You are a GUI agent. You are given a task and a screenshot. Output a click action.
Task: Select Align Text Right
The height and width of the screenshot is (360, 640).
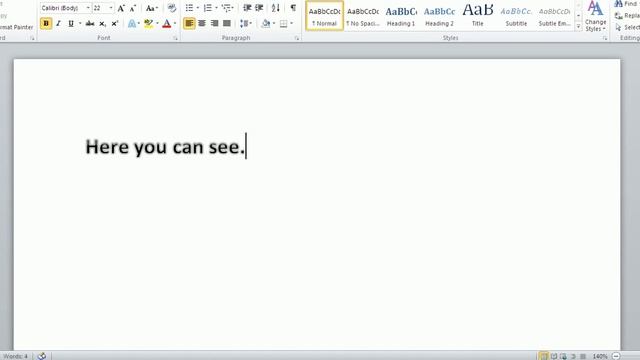214,24
